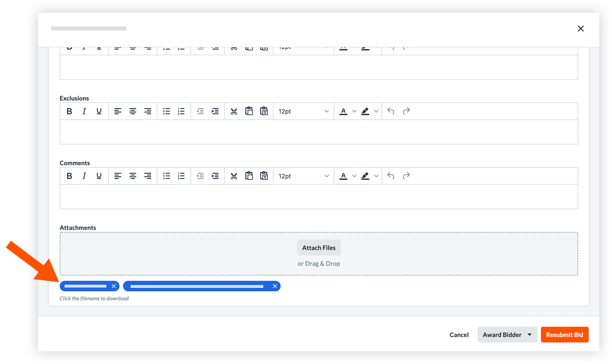Undo last change in Exclusions editor

click(391, 111)
